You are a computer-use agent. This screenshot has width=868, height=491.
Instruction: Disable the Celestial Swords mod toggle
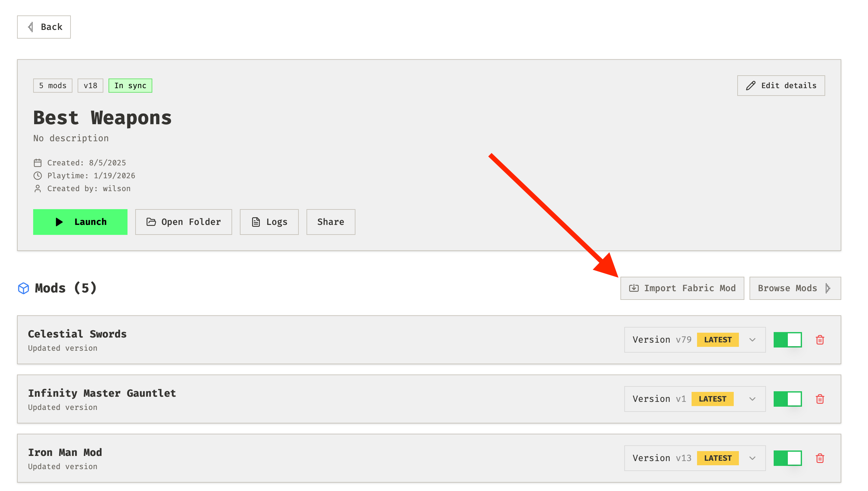[788, 339]
